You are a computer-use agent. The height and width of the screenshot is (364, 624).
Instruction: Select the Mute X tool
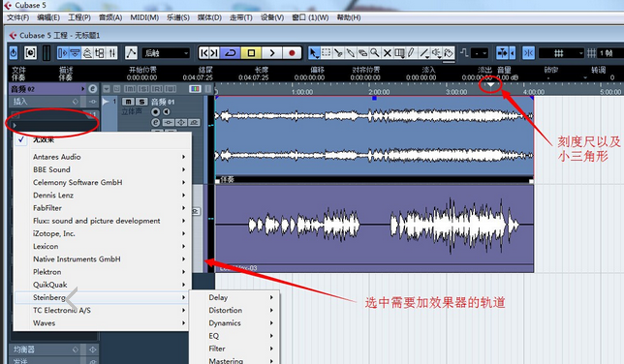(x=388, y=53)
